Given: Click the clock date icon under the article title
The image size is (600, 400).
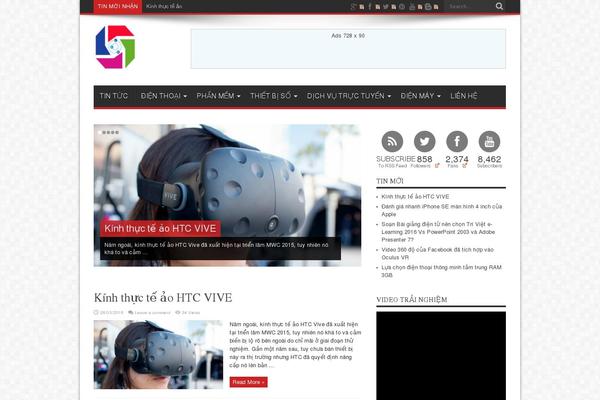Looking at the screenshot, I should point(96,313).
